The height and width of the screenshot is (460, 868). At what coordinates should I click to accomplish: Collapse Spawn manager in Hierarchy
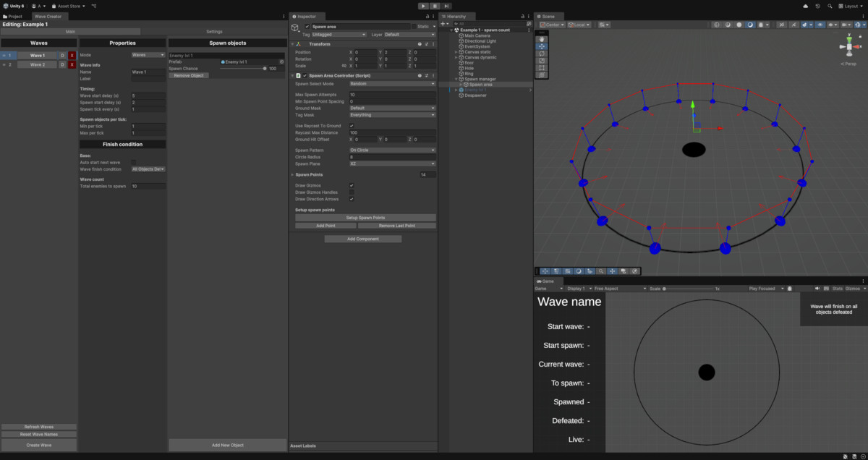[x=456, y=79]
